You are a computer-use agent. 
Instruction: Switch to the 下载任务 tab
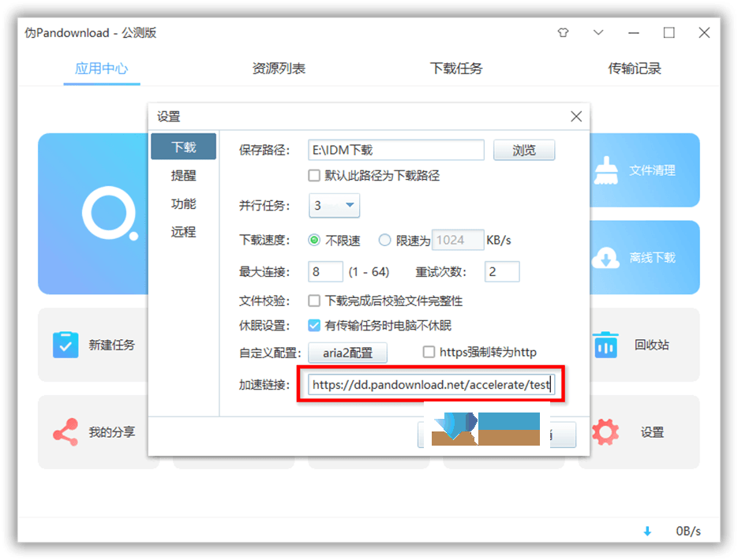pos(456,69)
